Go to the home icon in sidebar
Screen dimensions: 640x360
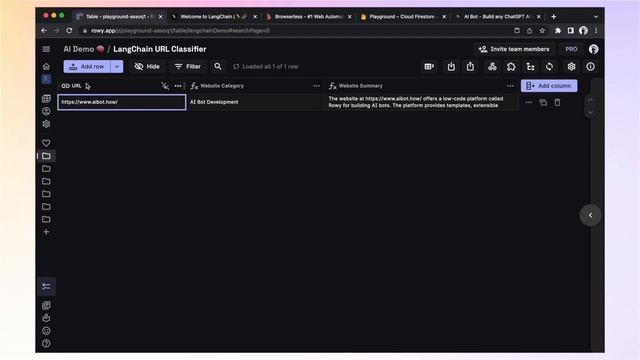click(46, 67)
